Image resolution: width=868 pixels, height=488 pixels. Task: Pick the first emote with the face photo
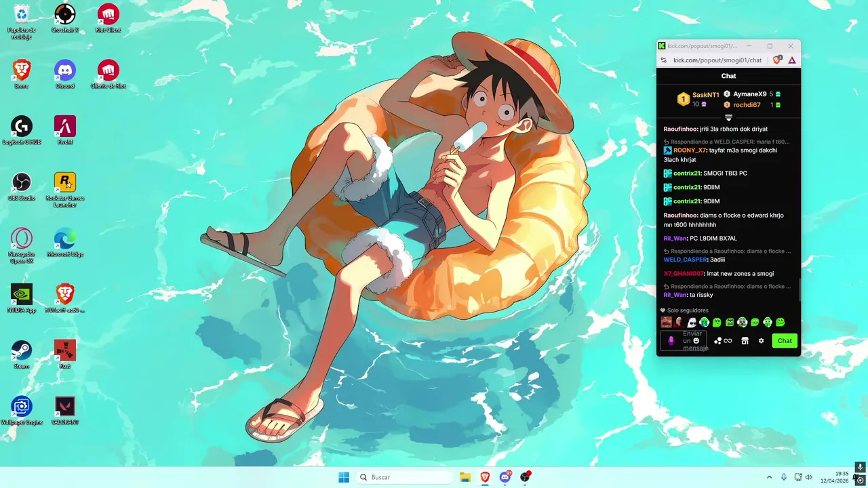(667, 322)
